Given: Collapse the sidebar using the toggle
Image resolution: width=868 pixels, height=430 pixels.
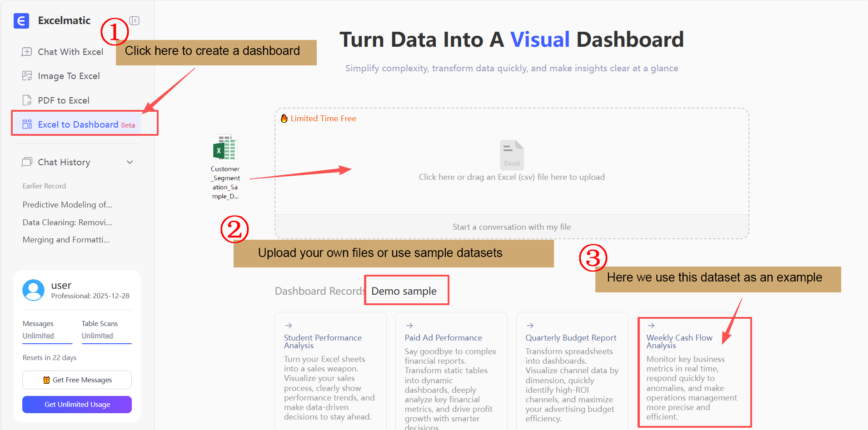Looking at the screenshot, I should (135, 20).
